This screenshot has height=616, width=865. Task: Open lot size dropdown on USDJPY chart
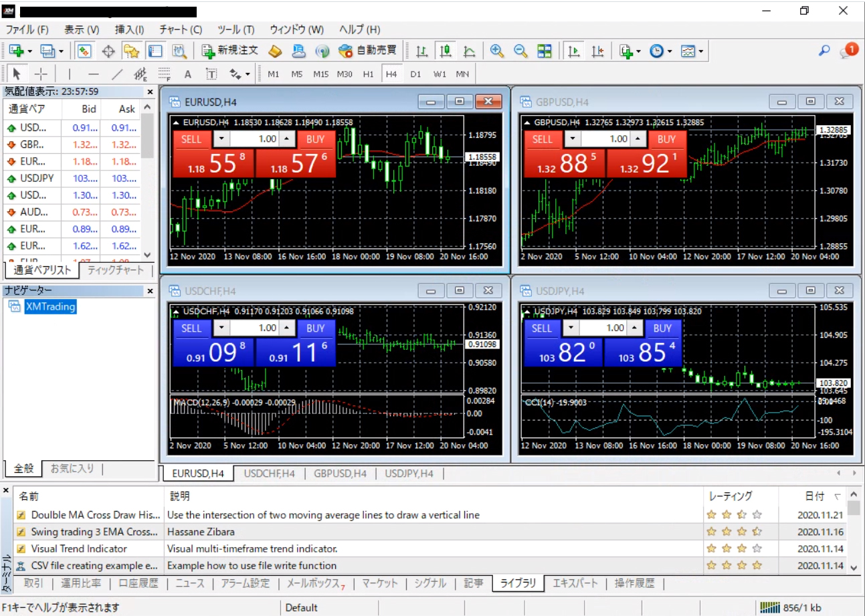point(571,328)
